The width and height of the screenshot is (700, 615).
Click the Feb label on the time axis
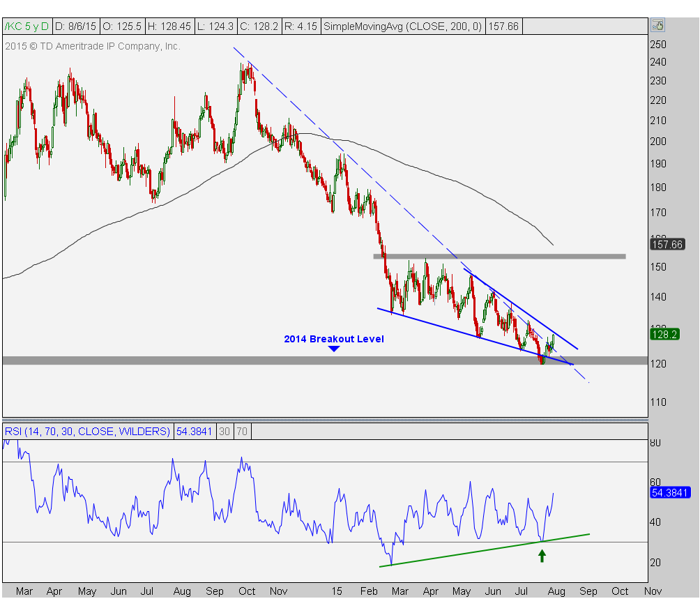pyautogui.click(x=369, y=591)
